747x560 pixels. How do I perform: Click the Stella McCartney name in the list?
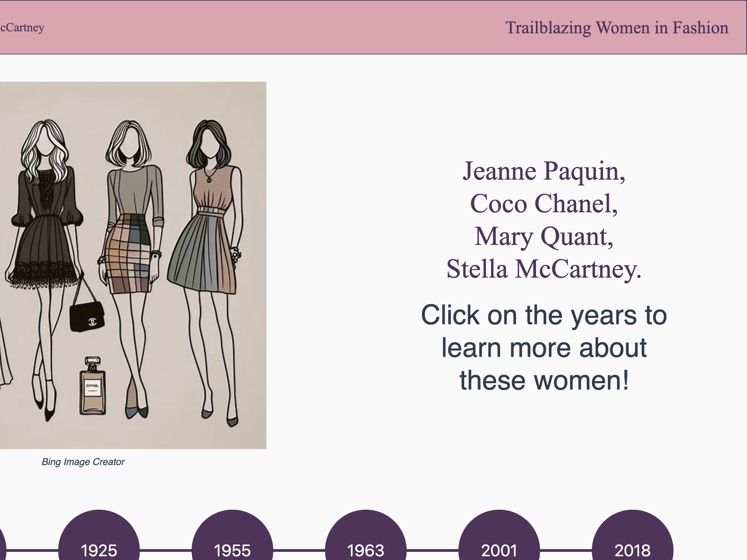click(543, 269)
